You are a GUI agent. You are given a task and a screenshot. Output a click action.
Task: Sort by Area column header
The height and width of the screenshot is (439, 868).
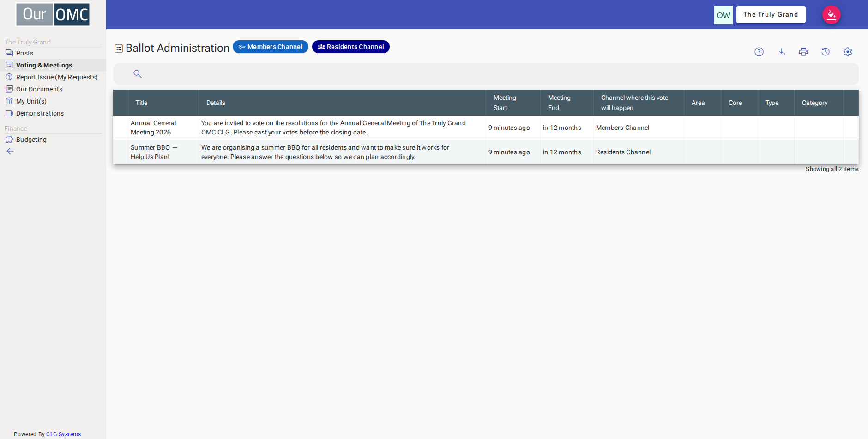click(x=702, y=103)
